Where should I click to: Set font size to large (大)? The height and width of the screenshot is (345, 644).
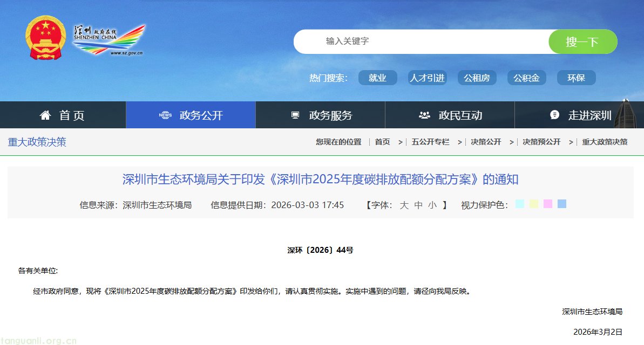tap(404, 205)
